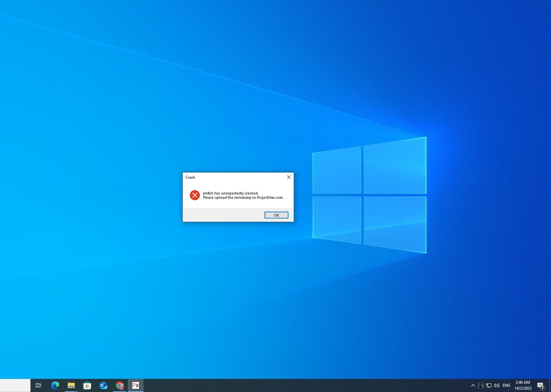The image size is (551, 392).
Task: Close the Crash dialog with the X
Action: pos(288,177)
